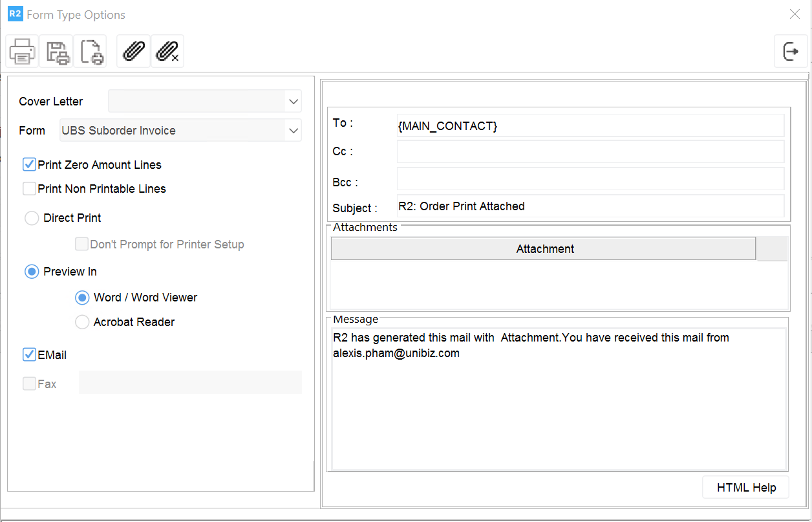This screenshot has width=812, height=522.
Task: Click into the Cc field
Action: pyautogui.click(x=590, y=152)
